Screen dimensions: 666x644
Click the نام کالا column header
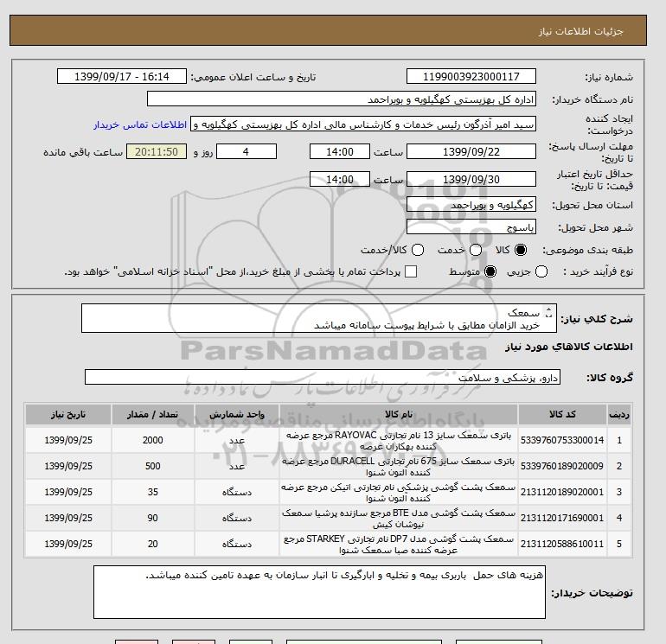coord(399,414)
